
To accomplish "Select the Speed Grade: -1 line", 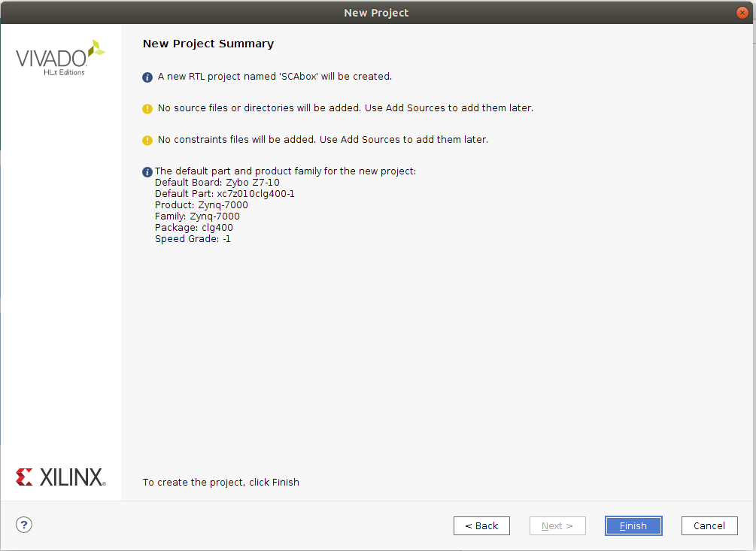I will click(x=193, y=239).
